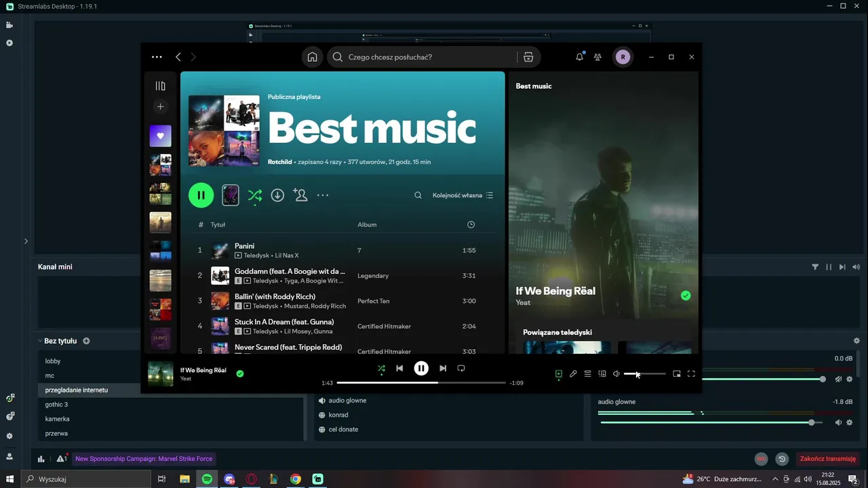Mute the audio glowne mixer channel
The width and height of the screenshot is (868, 488).
(x=838, y=422)
